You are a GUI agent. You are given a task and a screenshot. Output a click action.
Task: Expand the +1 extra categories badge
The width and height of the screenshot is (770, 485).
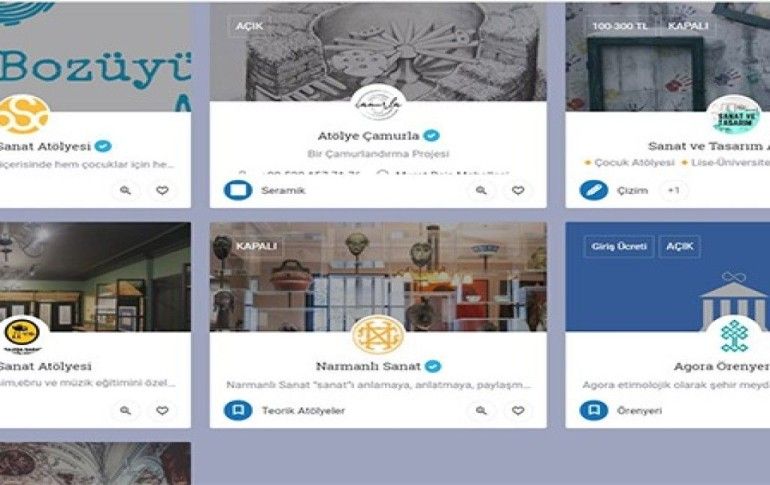coord(673,190)
